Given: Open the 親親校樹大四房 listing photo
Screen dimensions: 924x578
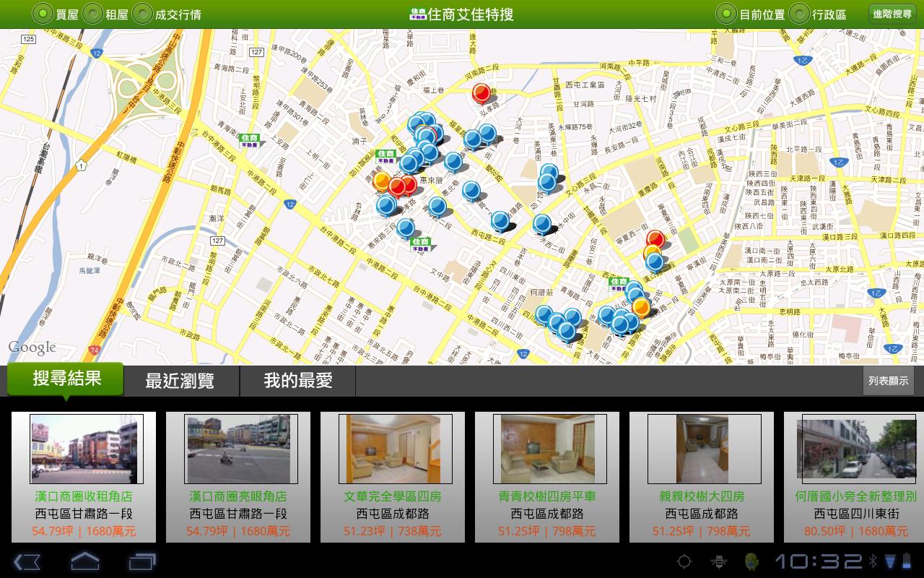Looking at the screenshot, I should pyautogui.click(x=705, y=449).
